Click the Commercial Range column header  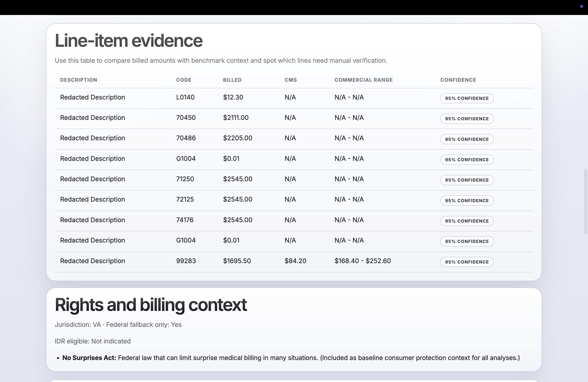363,80
